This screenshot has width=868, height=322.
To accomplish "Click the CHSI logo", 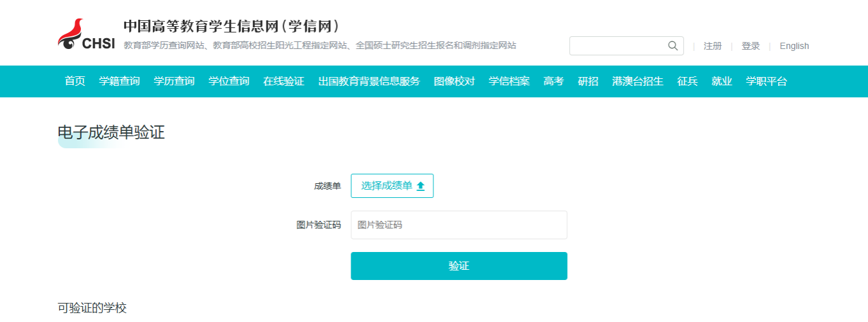I will click(87, 35).
